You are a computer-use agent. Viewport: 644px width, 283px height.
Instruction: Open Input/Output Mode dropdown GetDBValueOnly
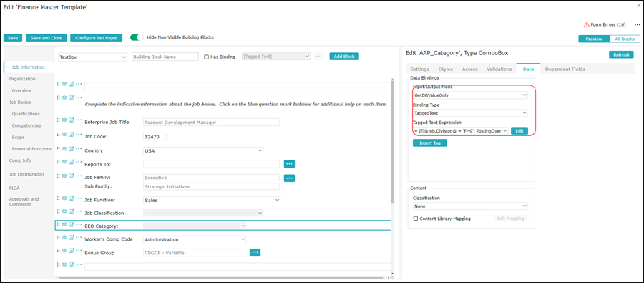click(x=470, y=95)
